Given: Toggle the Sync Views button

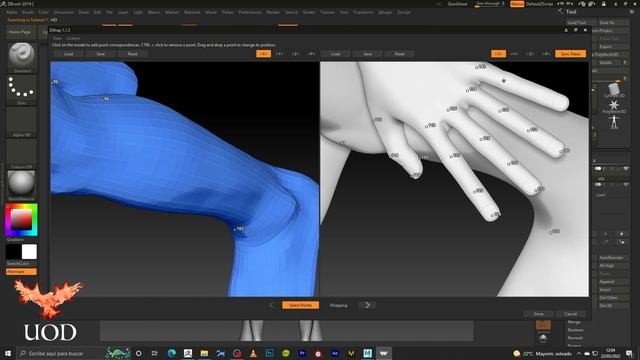Looking at the screenshot, I should click(x=570, y=54).
